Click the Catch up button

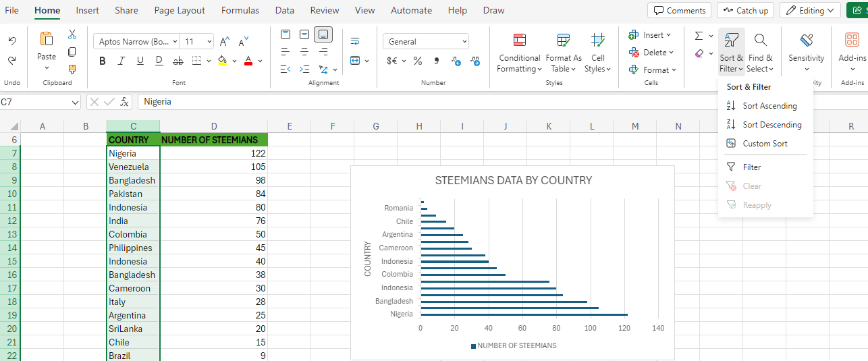point(745,10)
